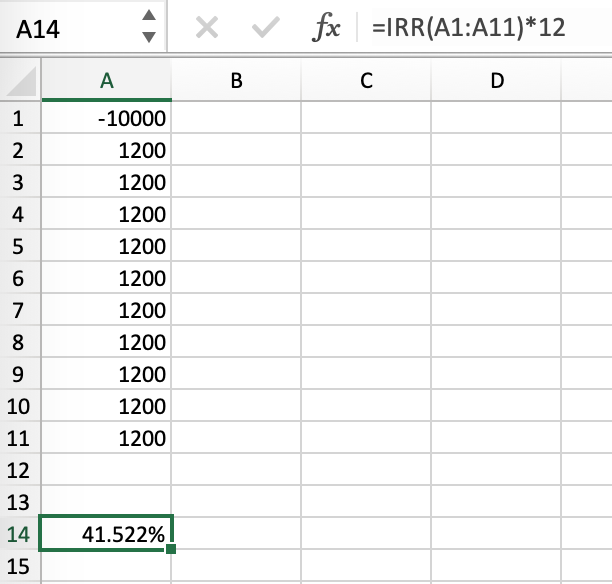
Task: Select row 6 header
Action: [20, 278]
